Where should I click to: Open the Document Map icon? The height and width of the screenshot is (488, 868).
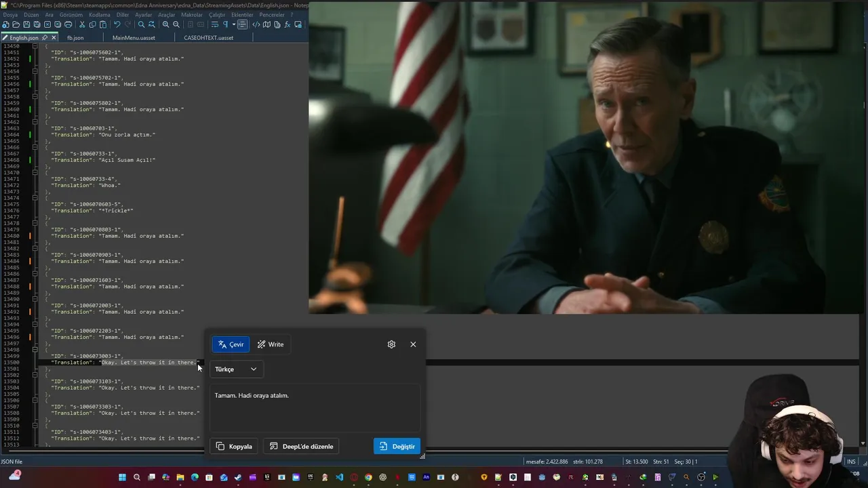pyautogui.click(x=267, y=24)
